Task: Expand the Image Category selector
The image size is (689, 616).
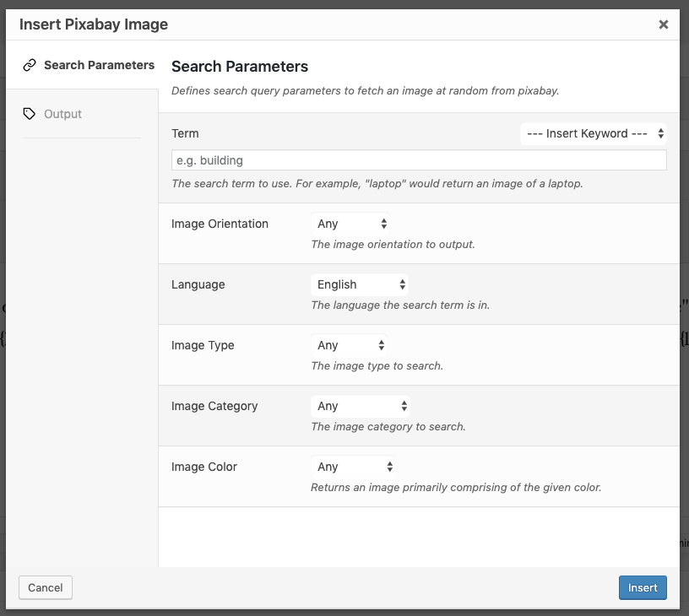Action: [x=361, y=406]
